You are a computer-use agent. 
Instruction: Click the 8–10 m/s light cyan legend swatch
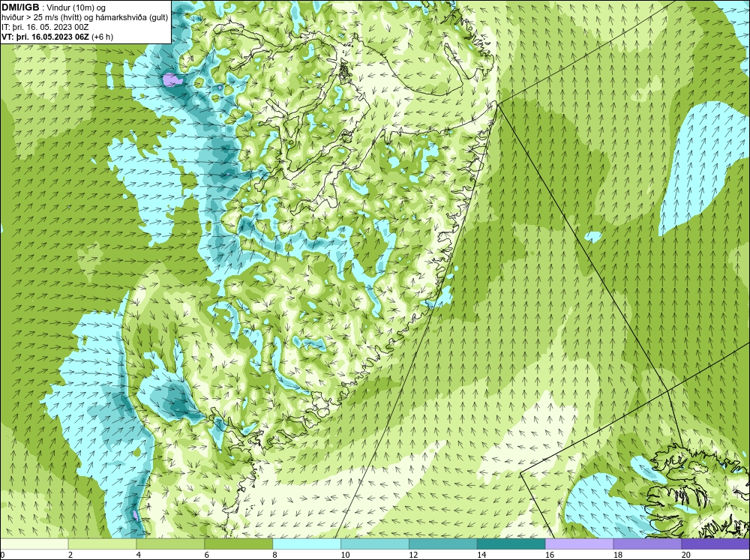click(307, 544)
